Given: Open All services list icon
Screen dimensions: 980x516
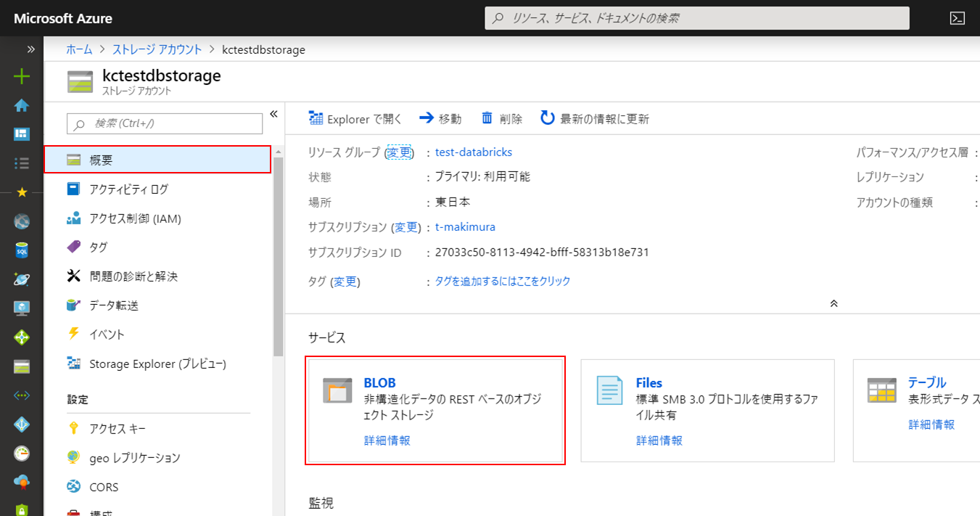Looking at the screenshot, I should (x=22, y=163).
